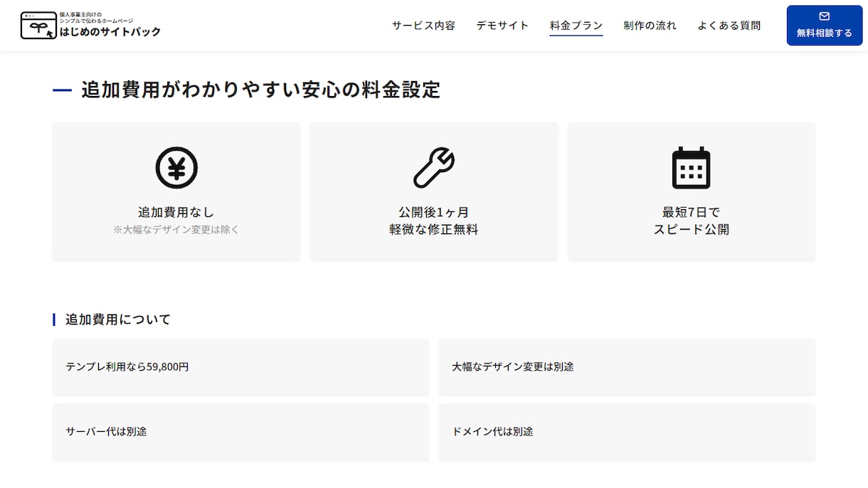Viewport: 868px width, 488px height.
Task: Click the envelope icon in 無料相談する
Action: click(x=825, y=16)
